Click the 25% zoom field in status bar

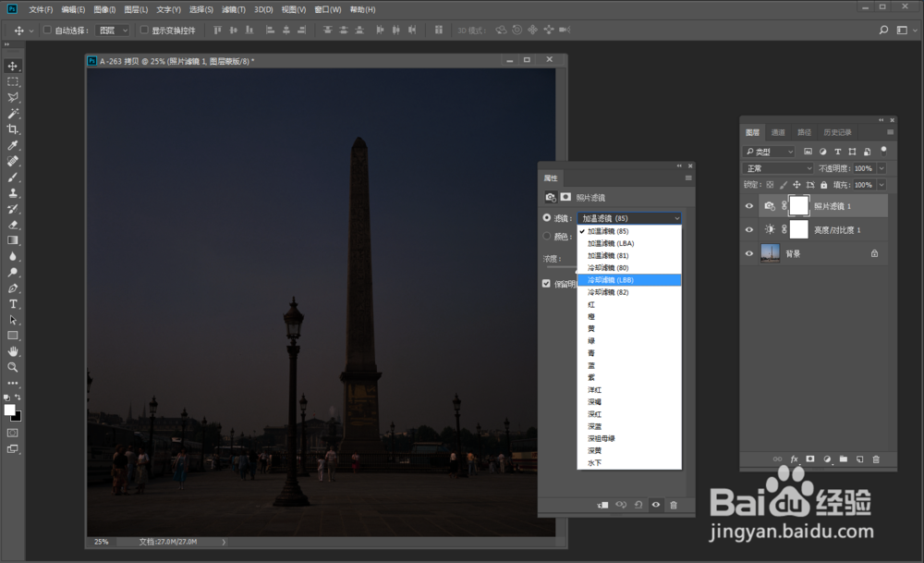(102, 542)
